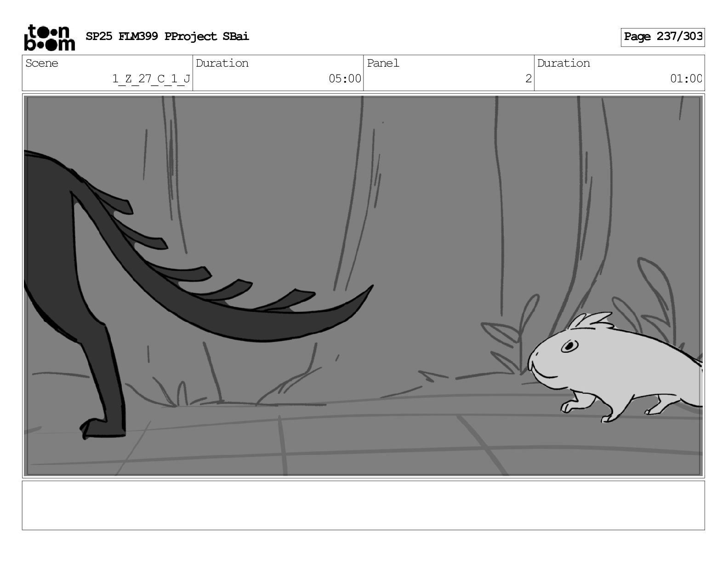Click the scene duration value '05:00'
This screenshot has height=563, width=728.
[x=345, y=79]
